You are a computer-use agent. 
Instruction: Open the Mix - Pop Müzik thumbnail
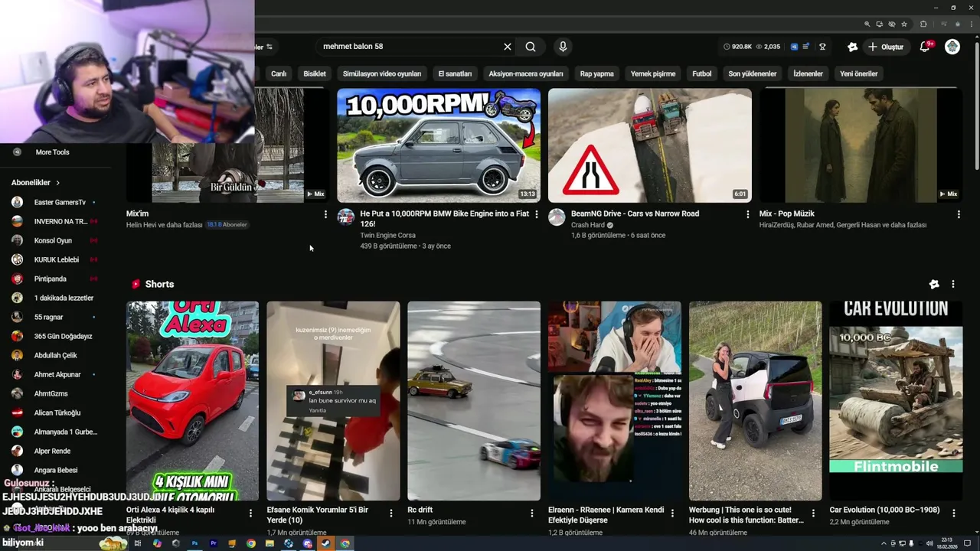click(x=861, y=145)
